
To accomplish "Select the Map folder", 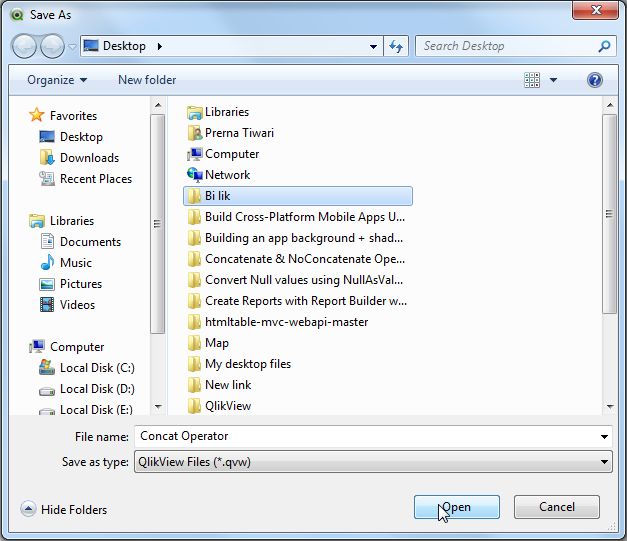I will 208,343.
